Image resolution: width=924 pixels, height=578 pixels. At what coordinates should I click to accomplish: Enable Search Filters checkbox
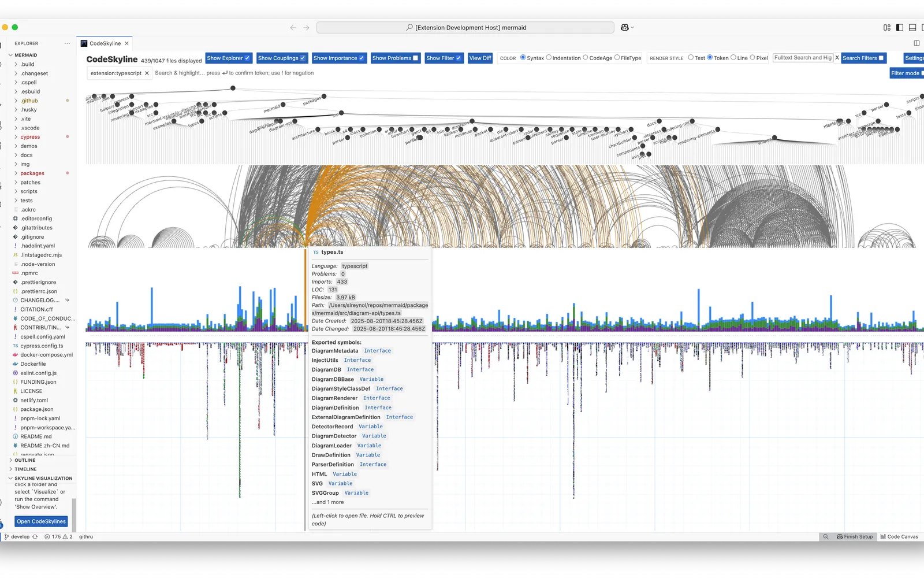pos(881,58)
